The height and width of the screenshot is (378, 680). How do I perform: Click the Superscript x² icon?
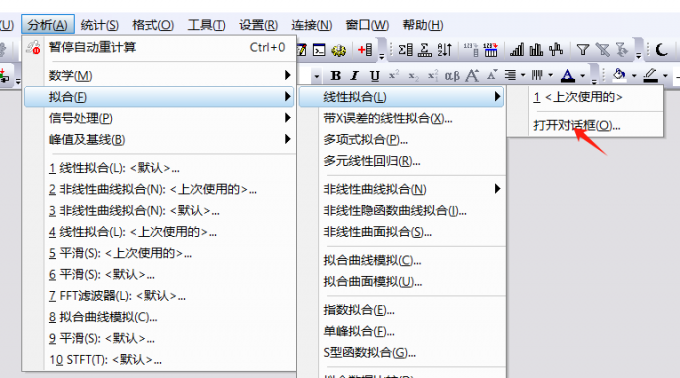tap(393, 75)
